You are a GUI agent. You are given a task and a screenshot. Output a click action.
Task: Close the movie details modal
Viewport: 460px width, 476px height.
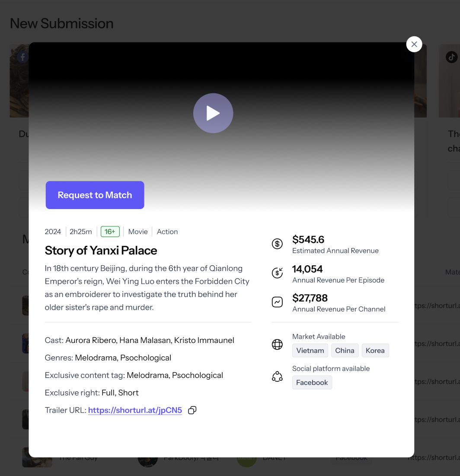[414, 44]
